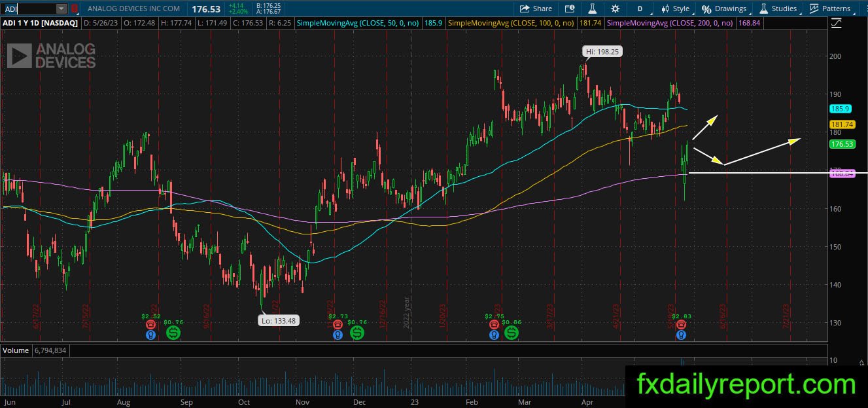Click the red earnings phone icon under $2.52
Image resolution: width=868 pixels, height=408 pixels.
click(x=151, y=324)
